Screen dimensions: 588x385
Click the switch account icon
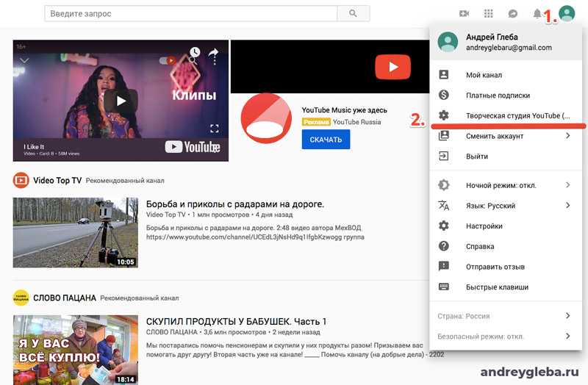point(444,136)
